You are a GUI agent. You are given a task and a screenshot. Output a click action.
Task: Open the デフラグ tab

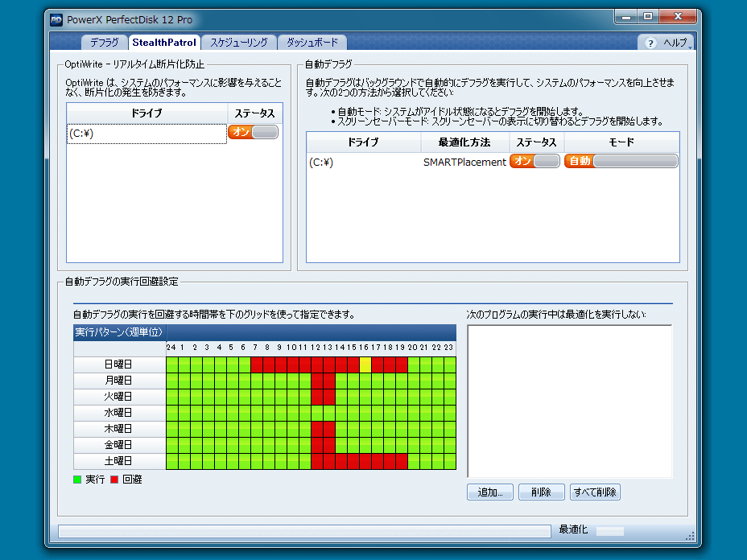pos(104,43)
